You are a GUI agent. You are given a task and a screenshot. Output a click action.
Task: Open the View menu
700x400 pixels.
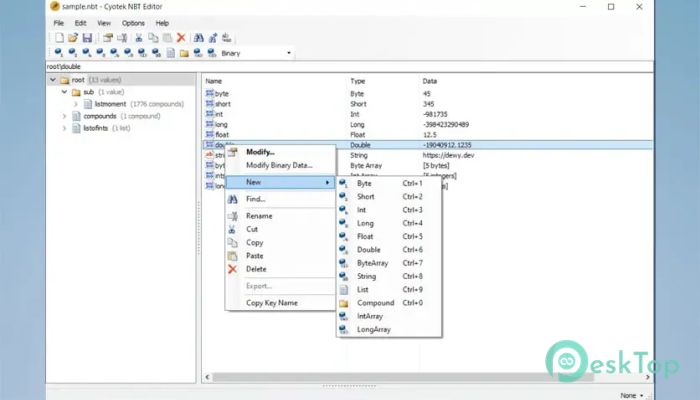[104, 23]
